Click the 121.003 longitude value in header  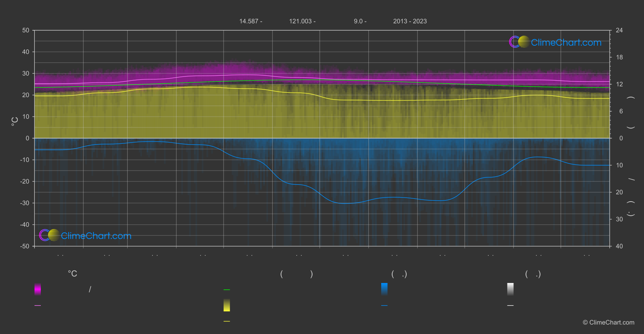point(302,21)
